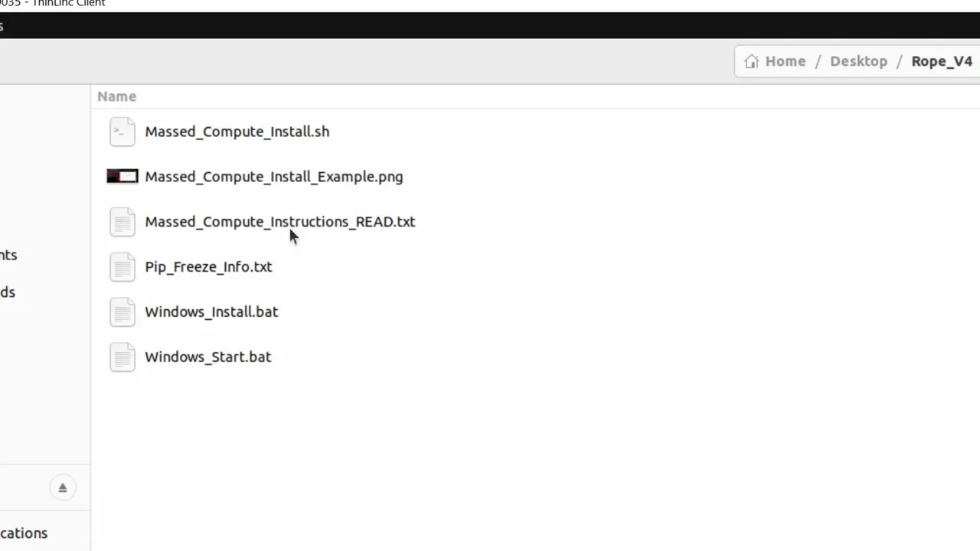Select the Massed_Compute_Install_Example.png file name
The width and height of the screenshot is (980, 551).
(x=274, y=177)
